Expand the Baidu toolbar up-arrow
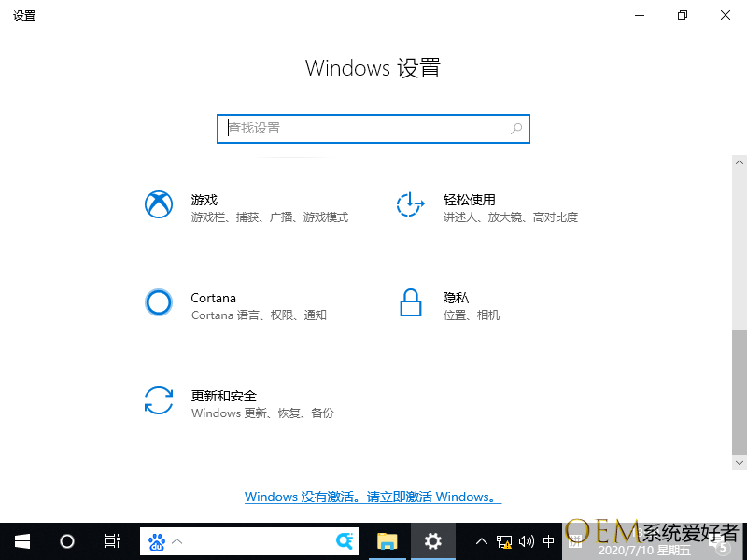747x560 pixels. click(177, 541)
